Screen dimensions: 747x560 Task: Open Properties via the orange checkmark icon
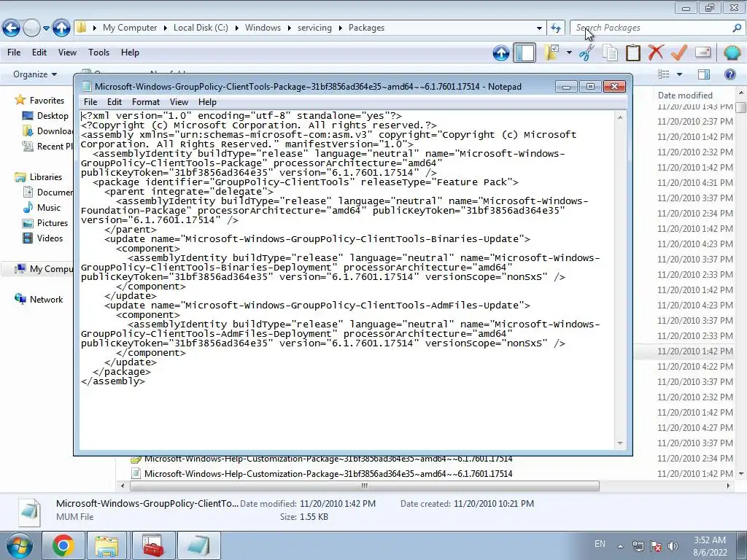click(x=679, y=52)
